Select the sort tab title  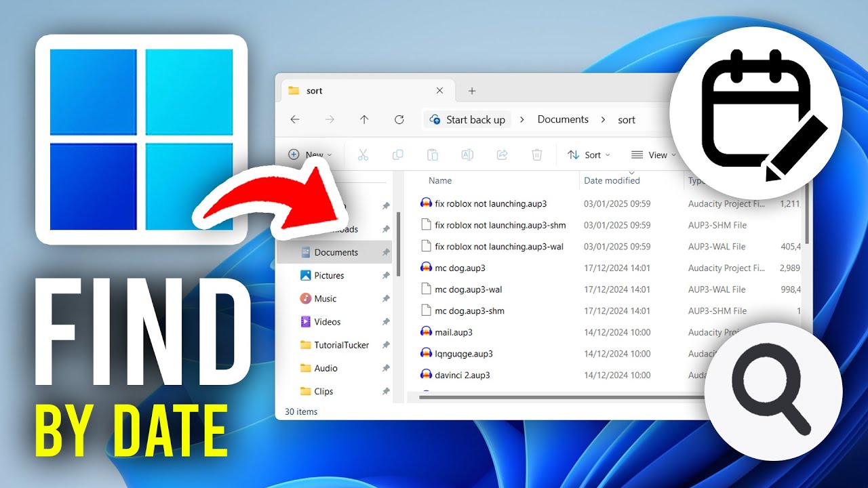click(315, 91)
